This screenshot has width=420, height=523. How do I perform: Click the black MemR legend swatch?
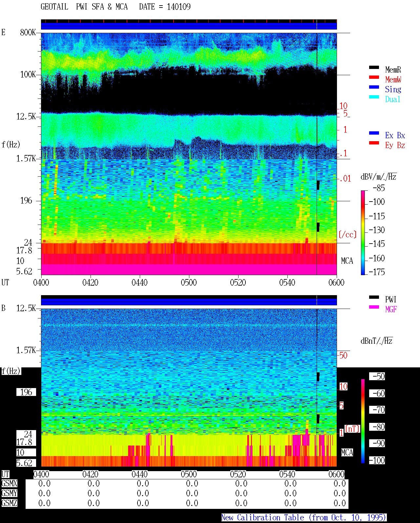pyautogui.click(x=374, y=68)
